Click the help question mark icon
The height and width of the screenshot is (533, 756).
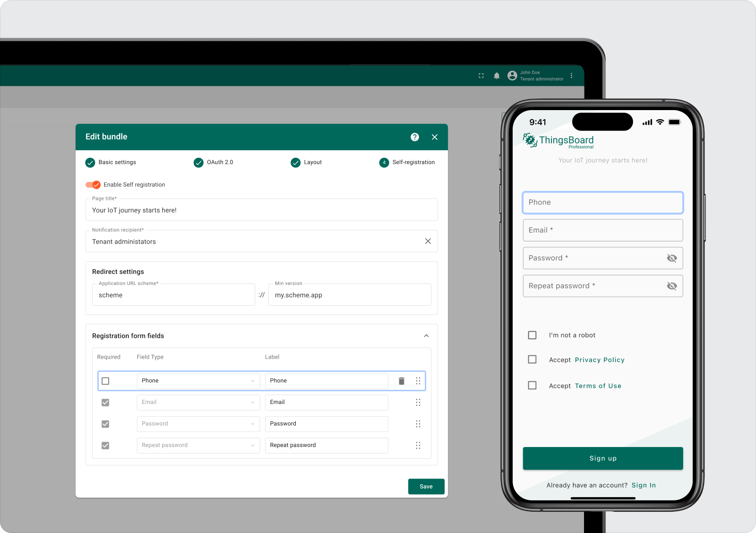415,137
